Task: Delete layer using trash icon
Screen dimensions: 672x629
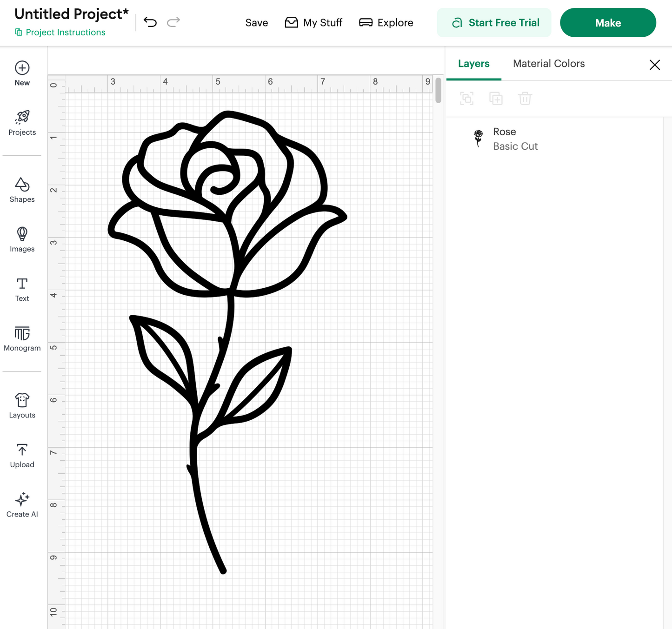Action: pyautogui.click(x=525, y=98)
